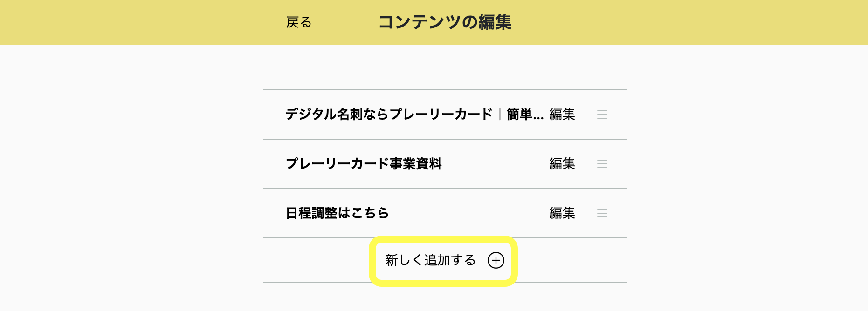This screenshot has height=311, width=868.
Task: Click 編集 next to 日程調整はこちら
Action: click(562, 213)
